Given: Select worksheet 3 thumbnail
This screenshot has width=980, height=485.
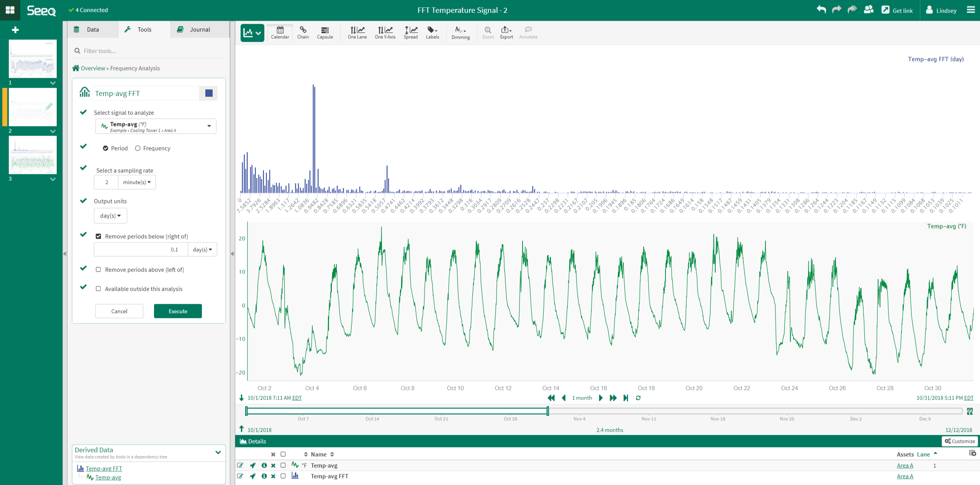Looking at the screenshot, I should (33, 155).
